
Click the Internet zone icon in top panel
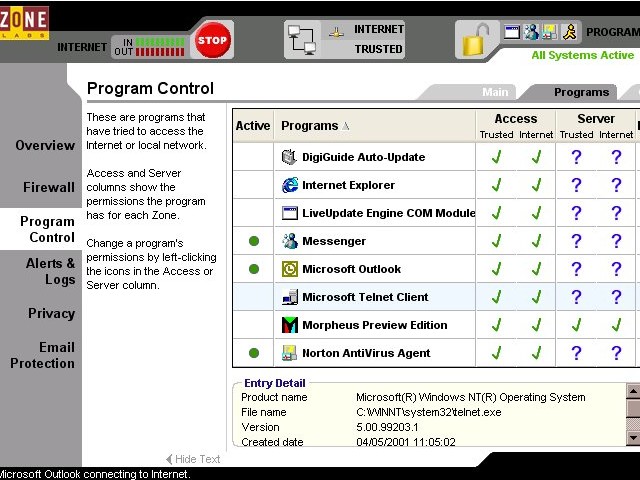tap(336, 33)
